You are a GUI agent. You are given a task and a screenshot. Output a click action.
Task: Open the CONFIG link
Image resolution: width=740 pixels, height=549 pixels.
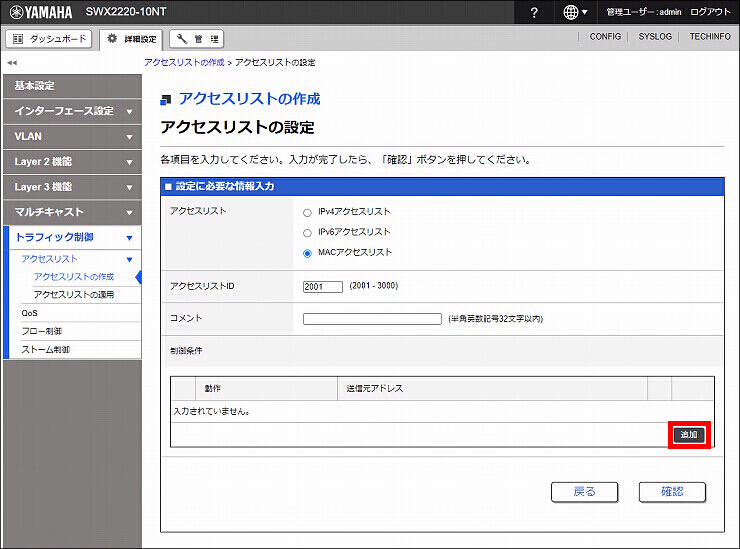click(x=605, y=36)
